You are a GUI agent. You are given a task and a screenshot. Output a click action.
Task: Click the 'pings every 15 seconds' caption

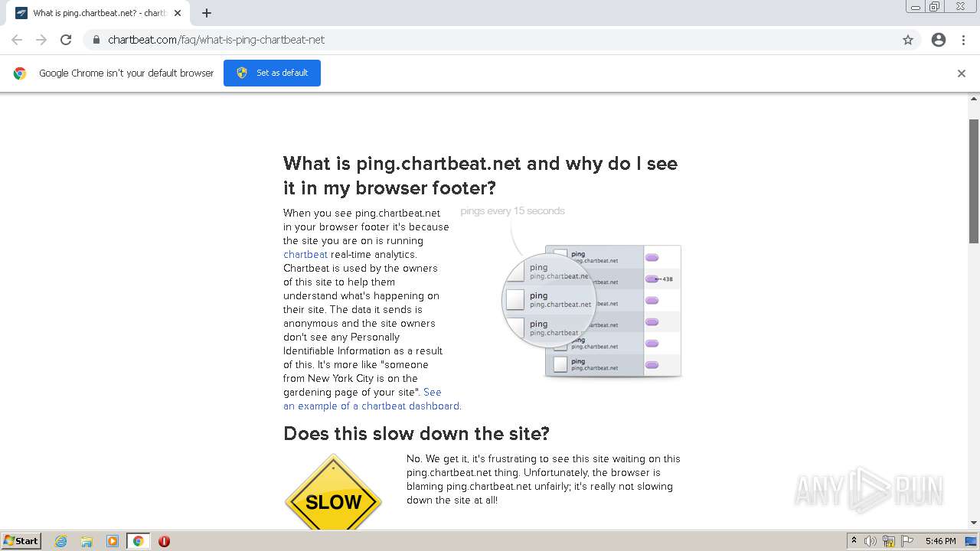[x=513, y=211]
